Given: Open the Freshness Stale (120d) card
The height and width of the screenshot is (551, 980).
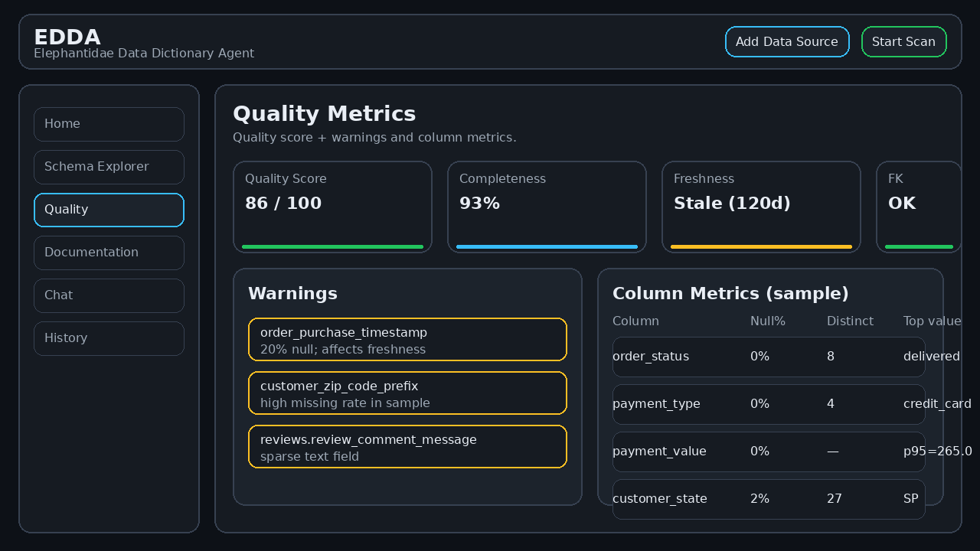Looking at the screenshot, I should click(x=761, y=207).
